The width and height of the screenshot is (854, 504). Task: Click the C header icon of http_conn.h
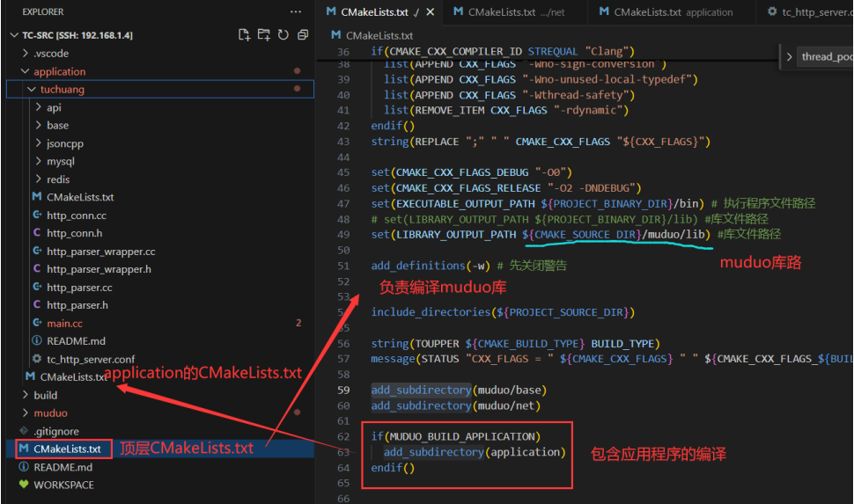[x=36, y=232]
